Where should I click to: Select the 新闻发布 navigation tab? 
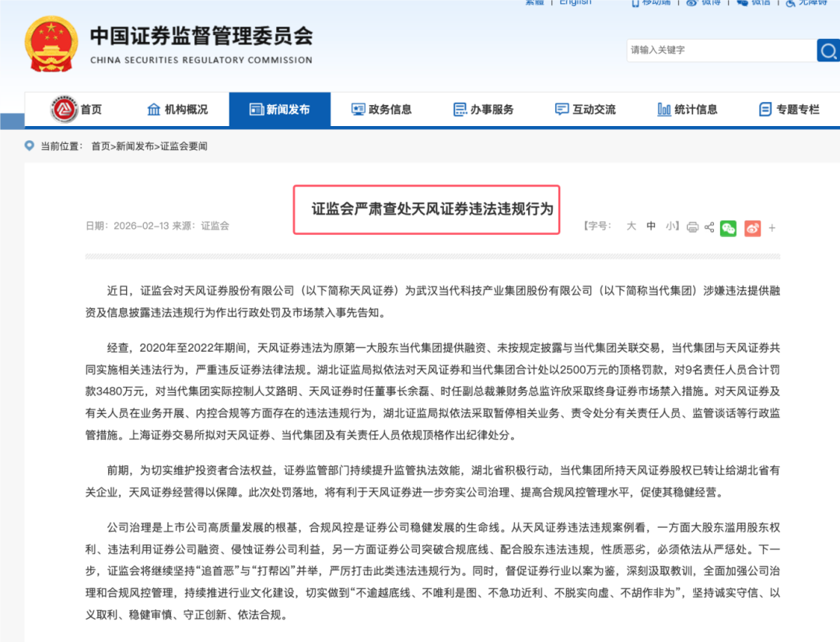(x=280, y=109)
